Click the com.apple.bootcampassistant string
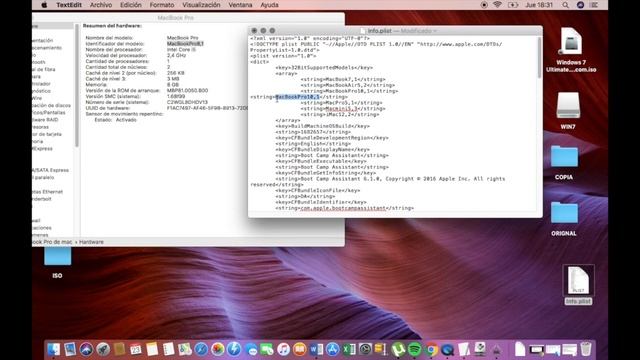 [x=343, y=208]
